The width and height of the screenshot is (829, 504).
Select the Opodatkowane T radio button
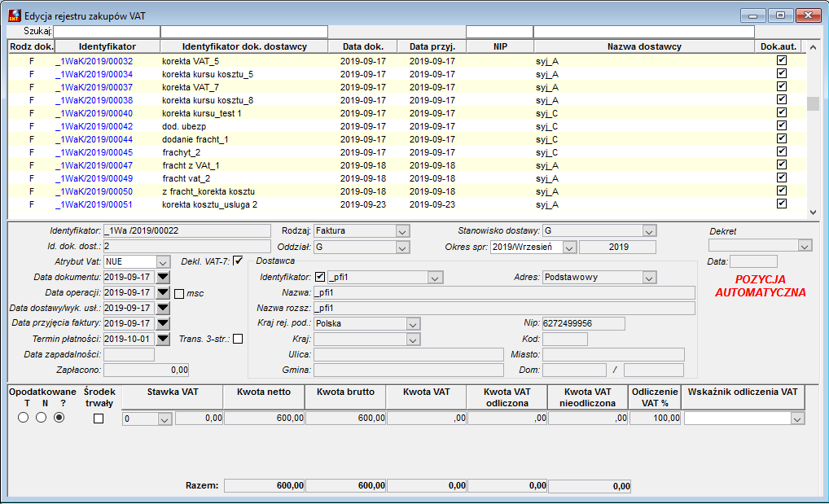[24, 417]
